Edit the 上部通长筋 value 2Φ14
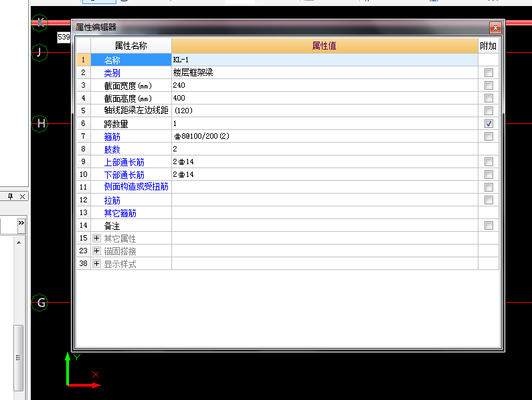The height and width of the screenshot is (400, 532). point(325,161)
